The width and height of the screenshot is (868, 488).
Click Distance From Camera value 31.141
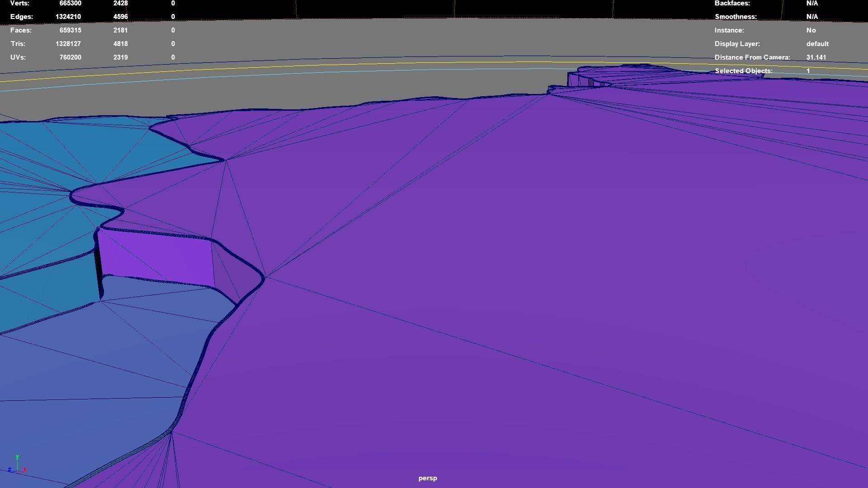[x=816, y=57]
